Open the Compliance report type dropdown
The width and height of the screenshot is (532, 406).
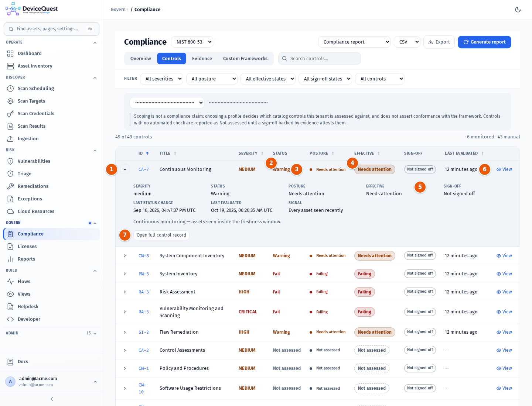coord(354,42)
